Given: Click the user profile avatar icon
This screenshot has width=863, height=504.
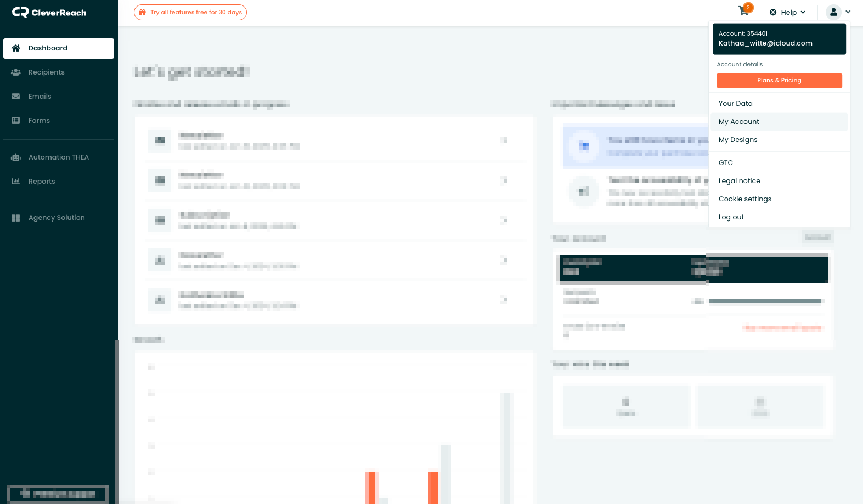Looking at the screenshot, I should pyautogui.click(x=833, y=12).
